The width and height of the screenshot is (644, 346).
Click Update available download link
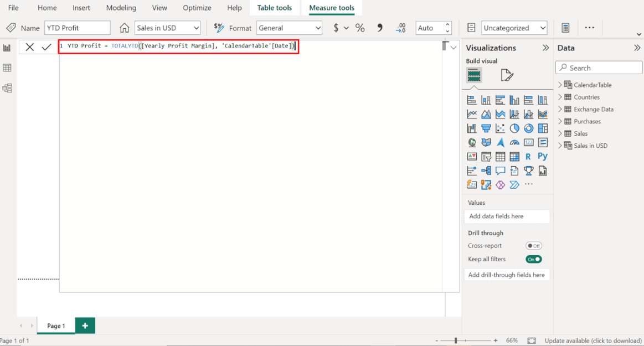point(593,340)
